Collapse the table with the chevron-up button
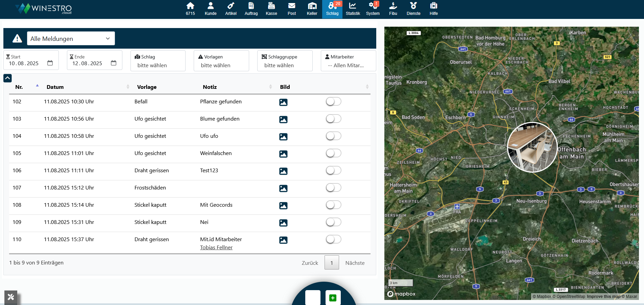 pos(7,78)
